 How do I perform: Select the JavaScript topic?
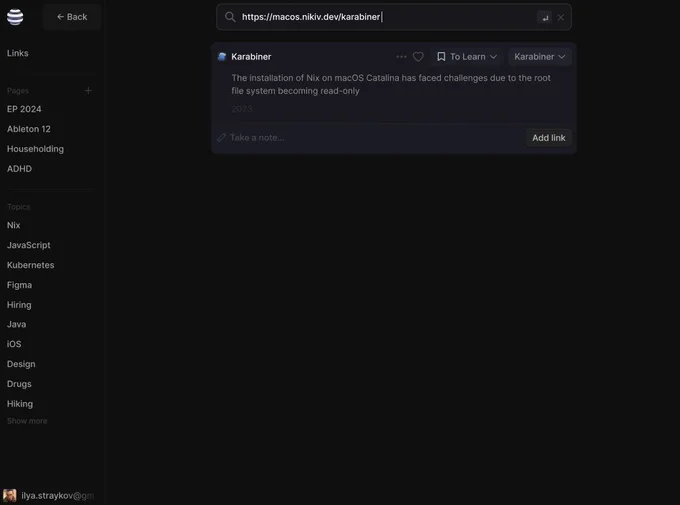click(29, 245)
